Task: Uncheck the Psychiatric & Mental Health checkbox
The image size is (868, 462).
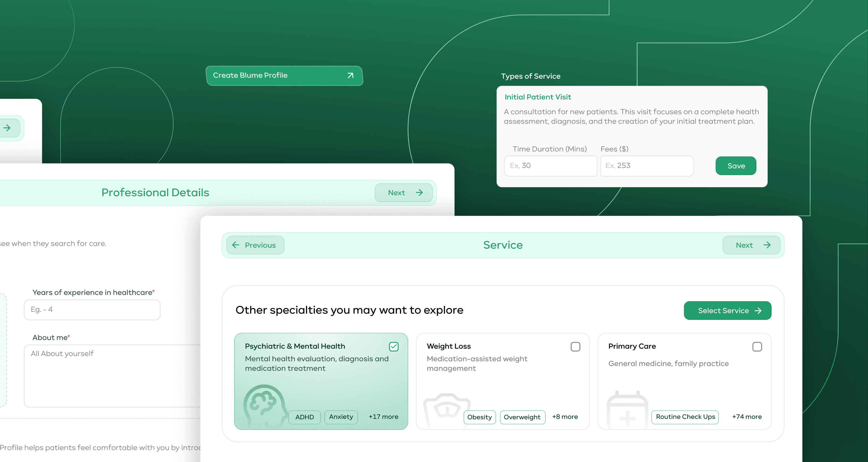Action: [x=394, y=346]
